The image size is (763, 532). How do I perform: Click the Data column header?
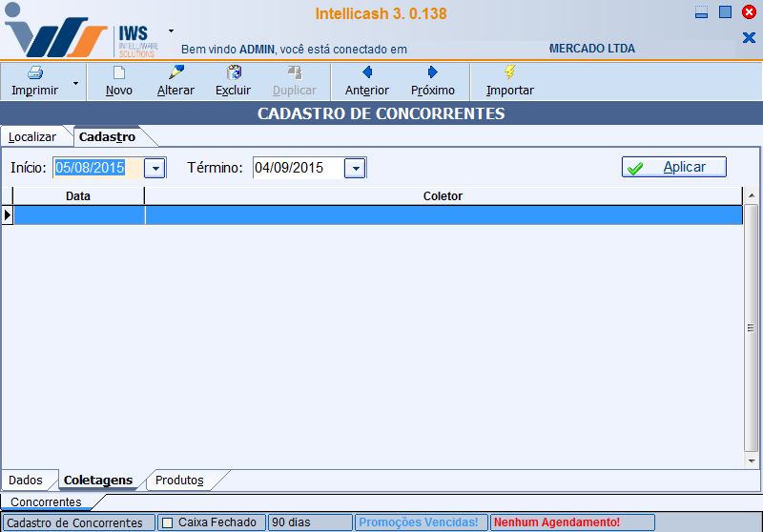(78, 196)
